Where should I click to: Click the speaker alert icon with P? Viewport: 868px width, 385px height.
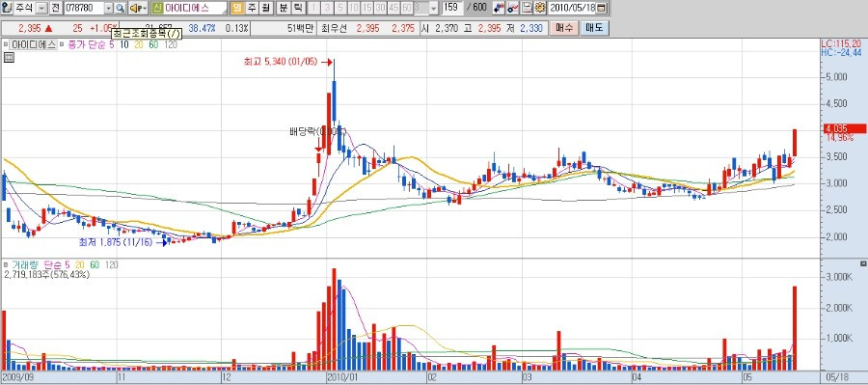point(138,8)
